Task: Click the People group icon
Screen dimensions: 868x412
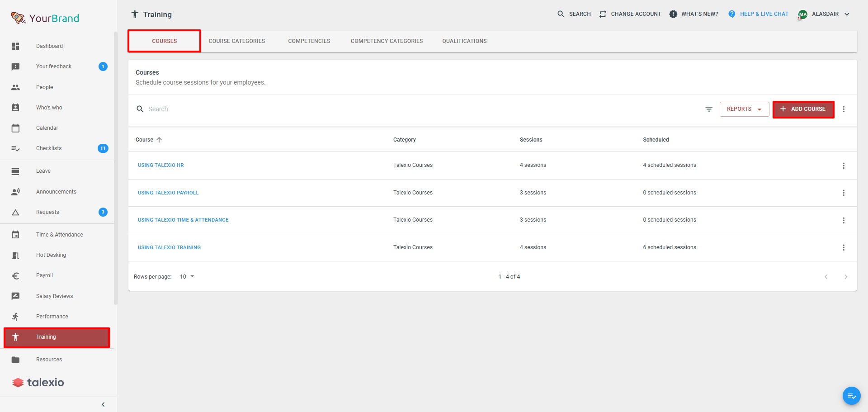Action: pyautogui.click(x=15, y=87)
